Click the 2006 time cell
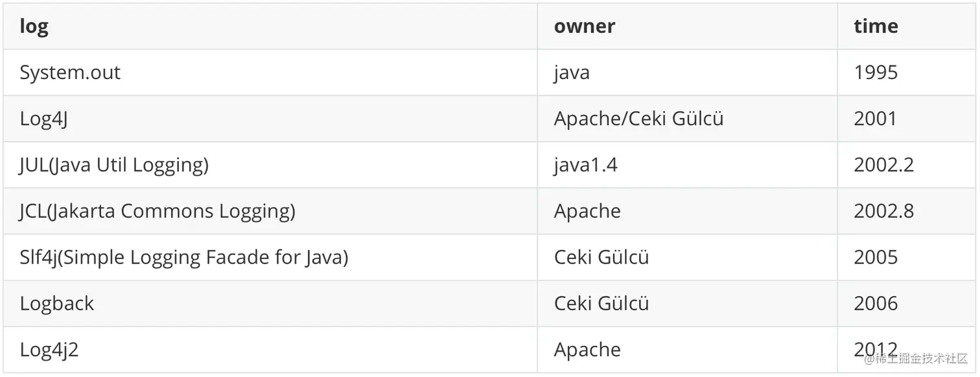This screenshot has width=980, height=377. point(876,304)
